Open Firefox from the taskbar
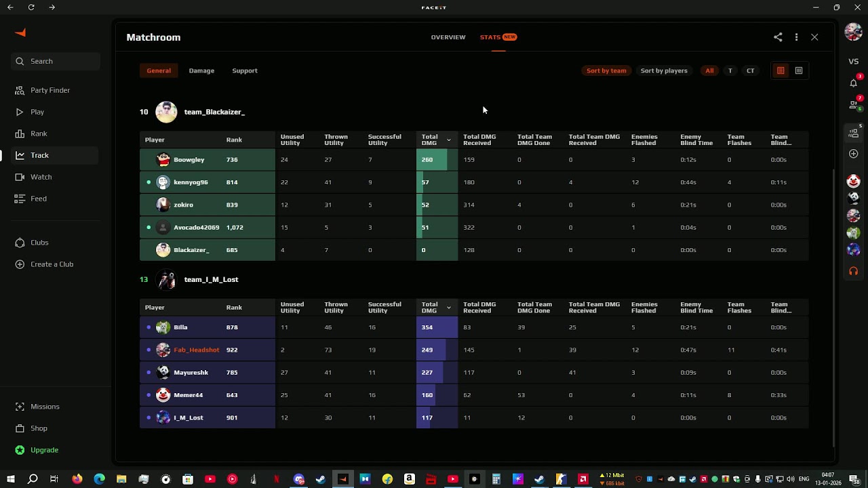The image size is (868, 488). tap(77, 479)
